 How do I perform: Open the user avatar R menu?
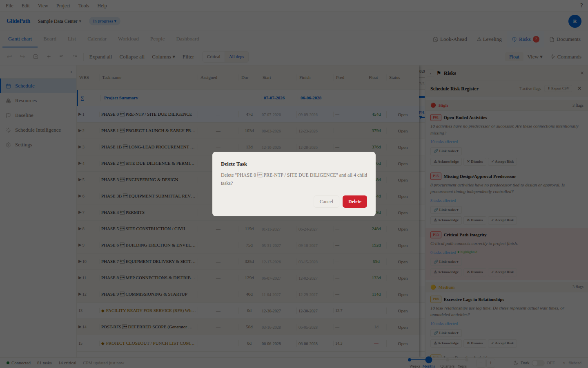(575, 21)
